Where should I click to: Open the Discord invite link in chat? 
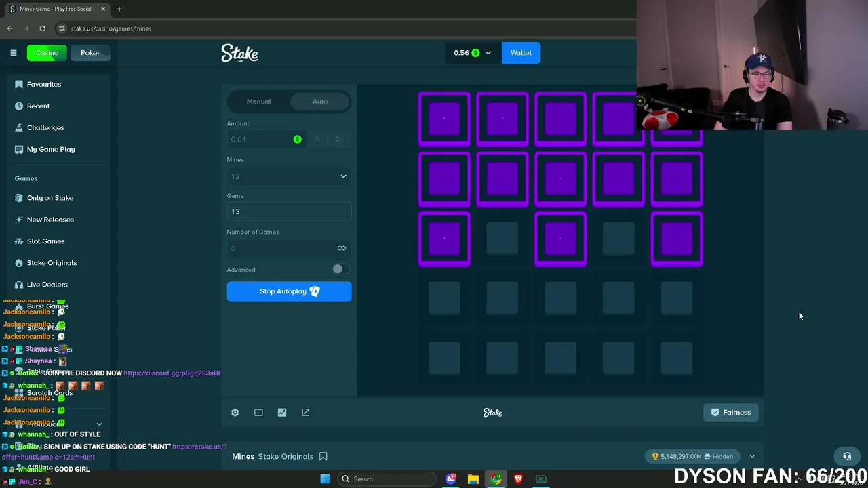(x=172, y=373)
